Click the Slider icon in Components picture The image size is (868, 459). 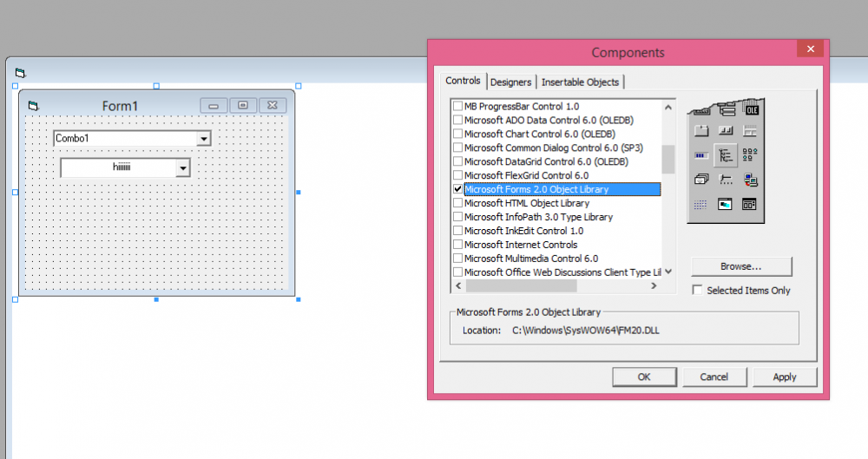726,179
